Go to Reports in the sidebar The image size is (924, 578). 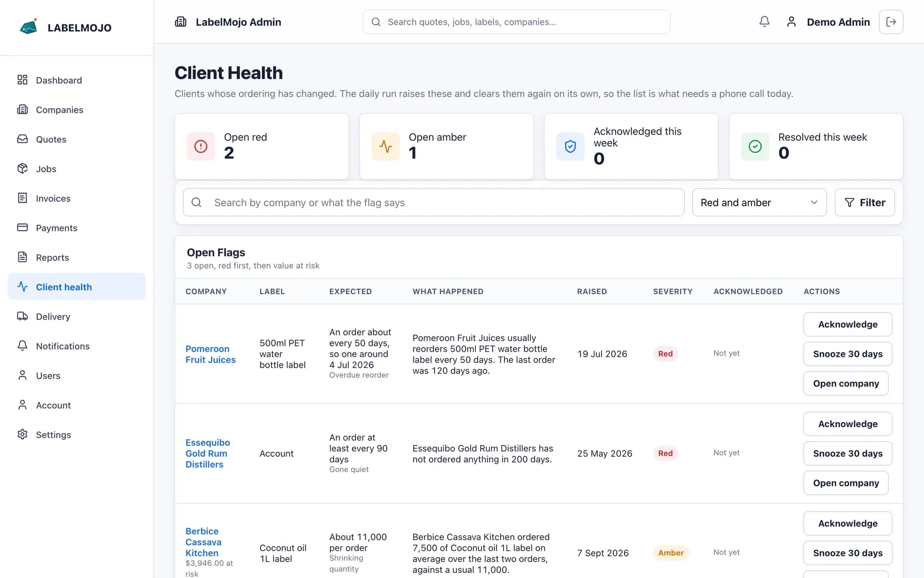pos(77,258)
